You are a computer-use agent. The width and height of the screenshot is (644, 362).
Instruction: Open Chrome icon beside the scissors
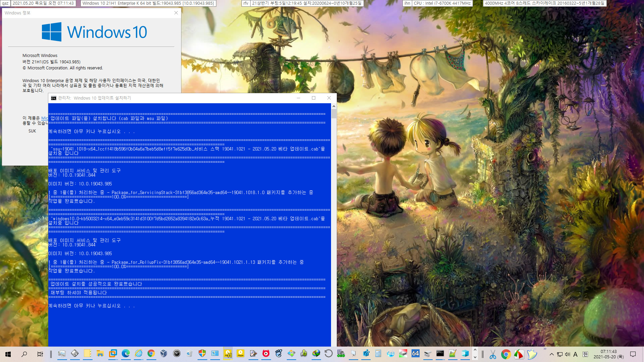(506, 354)
